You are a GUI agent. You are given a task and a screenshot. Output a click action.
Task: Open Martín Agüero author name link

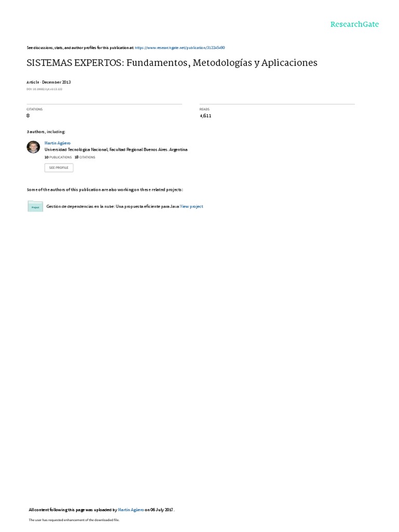pyautogui.click(x=57, y=143)
